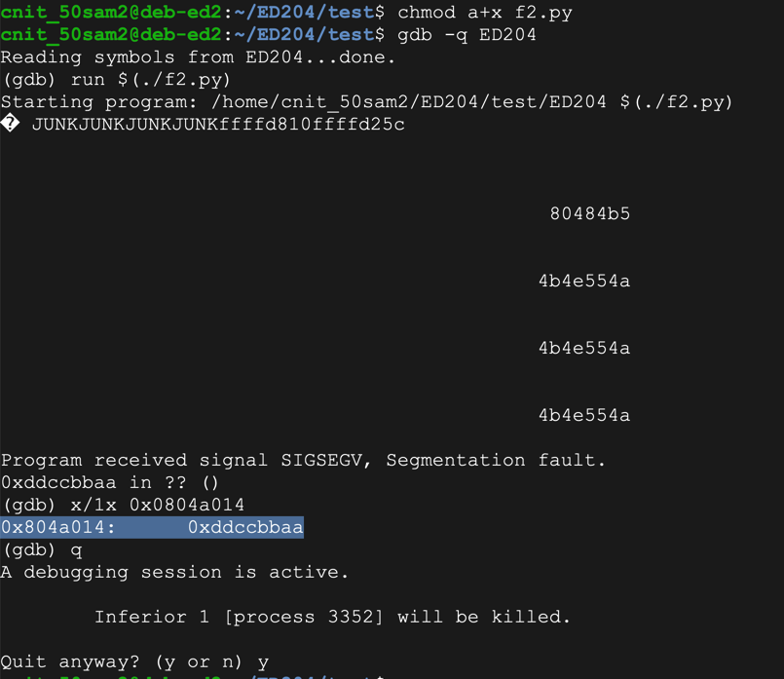Click the Starting program path line
The width and height of the screenshot is (784, 679).
coord(366,102)
